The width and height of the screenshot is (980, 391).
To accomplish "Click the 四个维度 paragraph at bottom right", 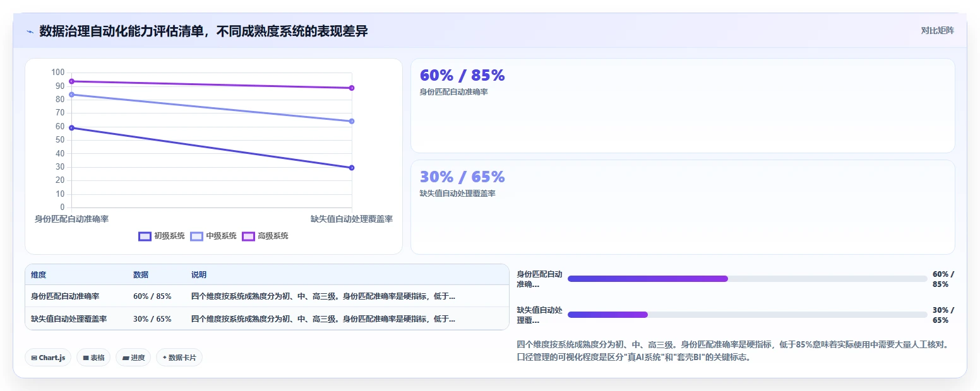I will 732,351.
